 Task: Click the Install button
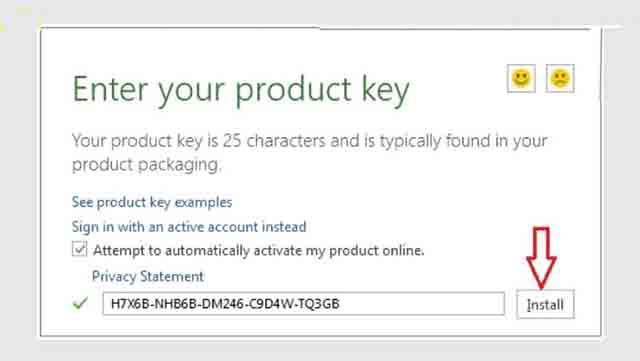[x=545, y=304]
